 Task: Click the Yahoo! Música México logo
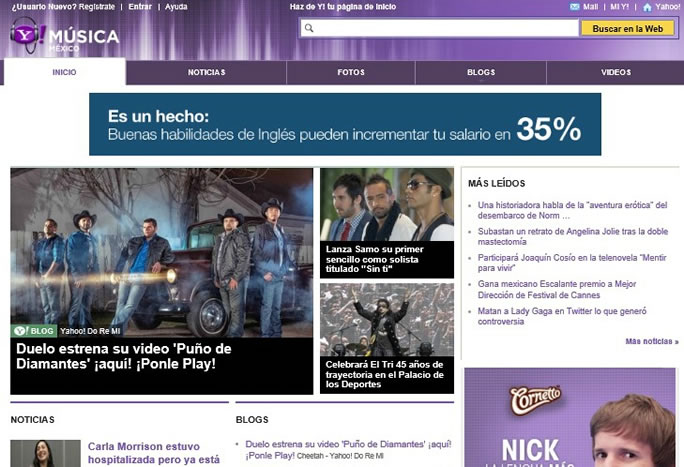[65, 36]
